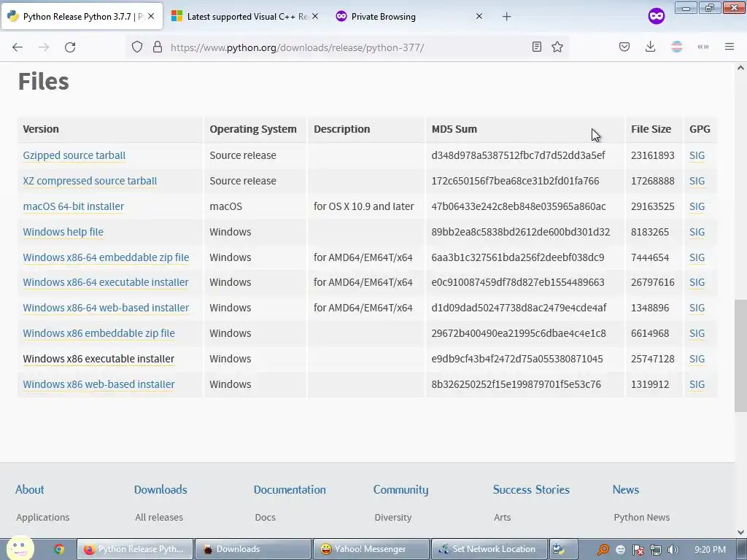Close the Python Release tab
This screenshot has width=747, height=560.
pyautogui.click(x=151, y=16)
